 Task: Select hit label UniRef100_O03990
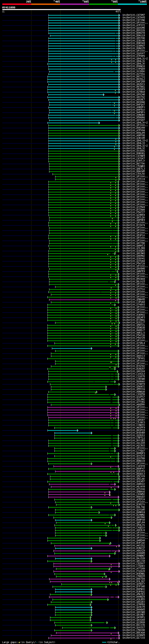click(133, 72)
